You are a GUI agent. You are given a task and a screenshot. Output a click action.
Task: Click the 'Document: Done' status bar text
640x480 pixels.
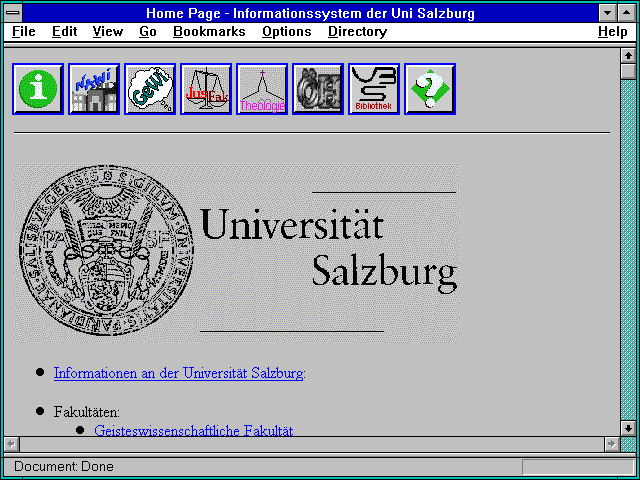pos(64,466)
